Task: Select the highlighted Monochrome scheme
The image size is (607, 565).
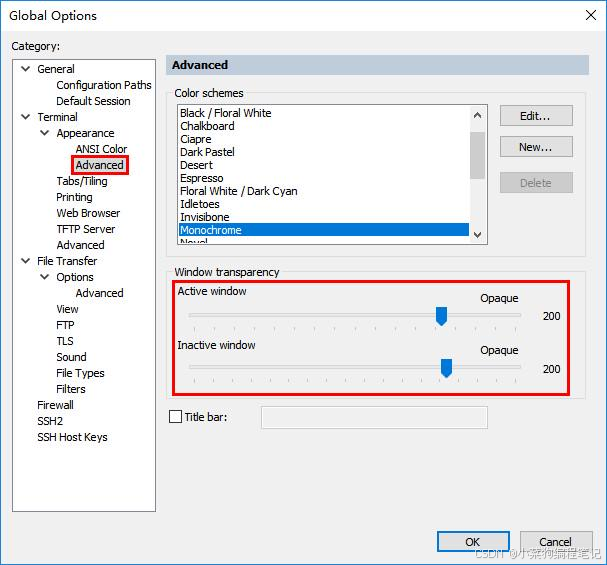Action: point(324,230)
